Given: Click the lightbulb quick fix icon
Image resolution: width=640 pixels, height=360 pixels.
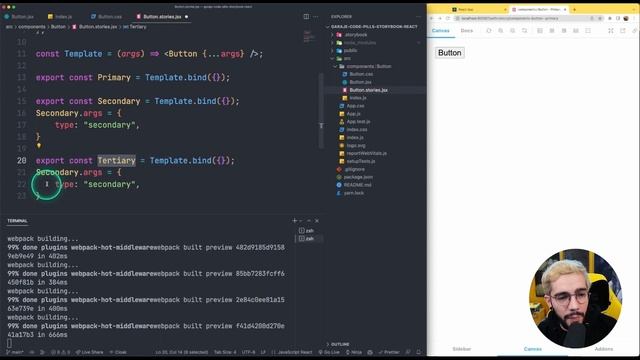Looking at the screenshot, I should (39, 145).
